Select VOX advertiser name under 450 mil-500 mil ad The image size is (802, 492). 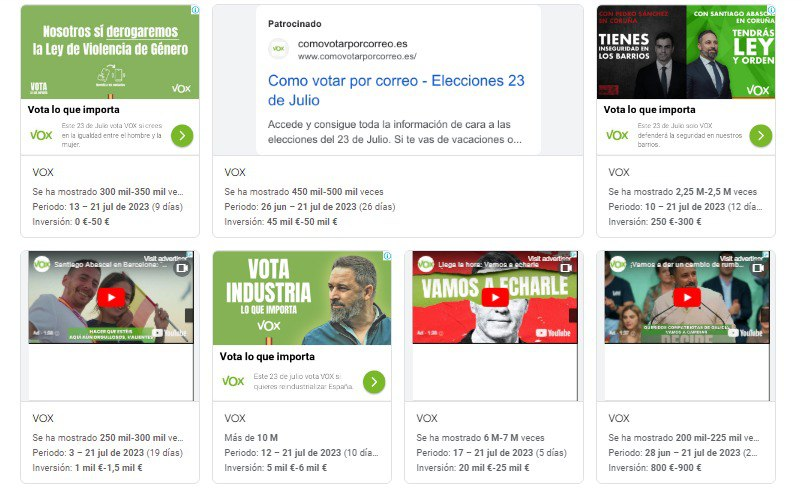pyautogui.click(x=235, y=172)
